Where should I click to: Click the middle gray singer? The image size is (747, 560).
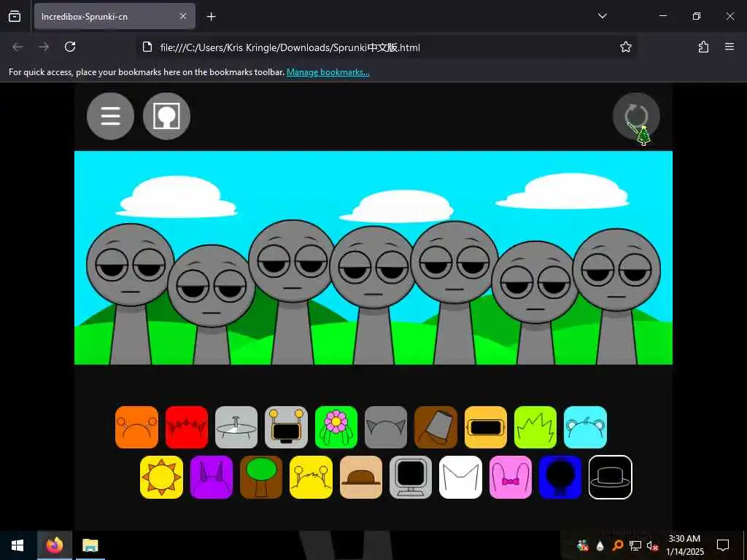click(x=373, y=295)
